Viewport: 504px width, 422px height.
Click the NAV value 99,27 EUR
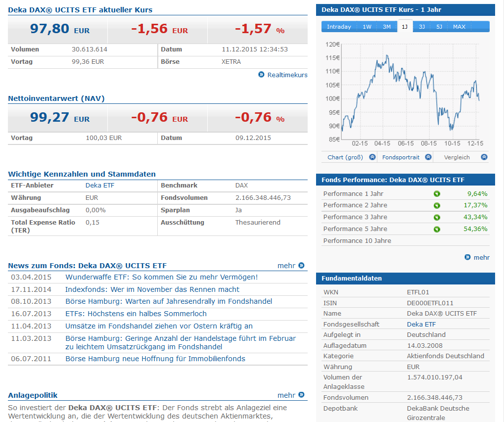click(x=60, y=118)
